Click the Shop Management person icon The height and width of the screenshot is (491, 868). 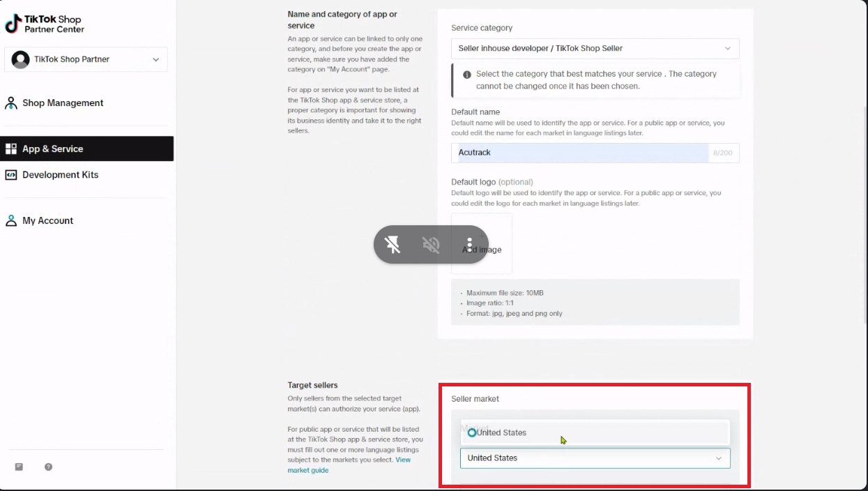click(11, 103)
